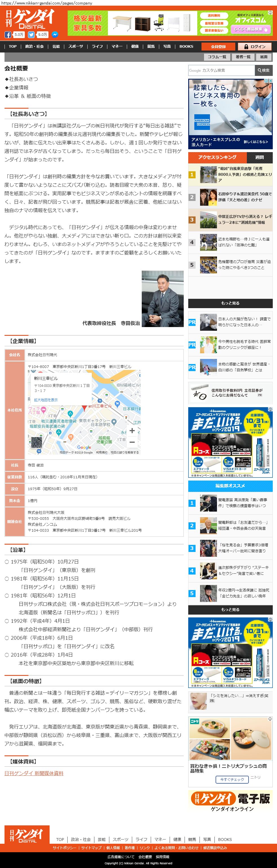Jump to ◆企業情報 section link

coord(17,87)
